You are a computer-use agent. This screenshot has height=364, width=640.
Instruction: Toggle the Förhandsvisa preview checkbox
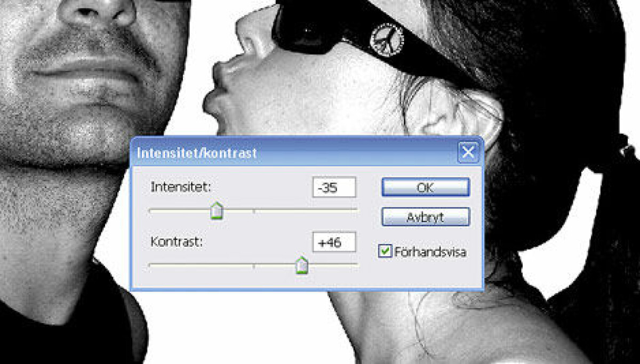385,251
